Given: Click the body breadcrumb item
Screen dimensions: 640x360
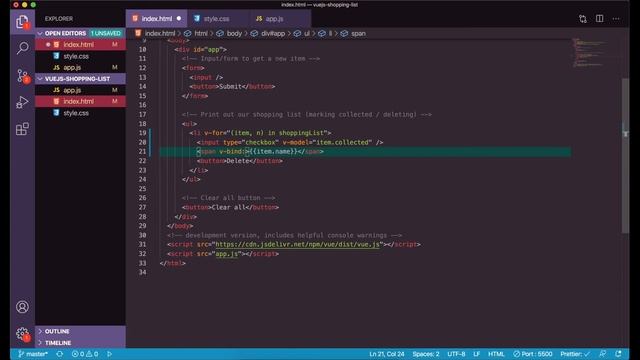Looking at the screenshot, I should 229,33.
